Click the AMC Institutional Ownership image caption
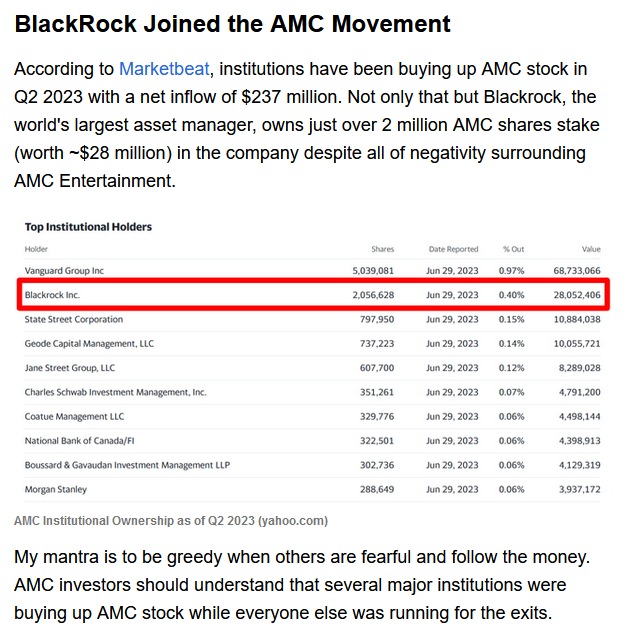This screenshot has height=631, width=641. 170,521
